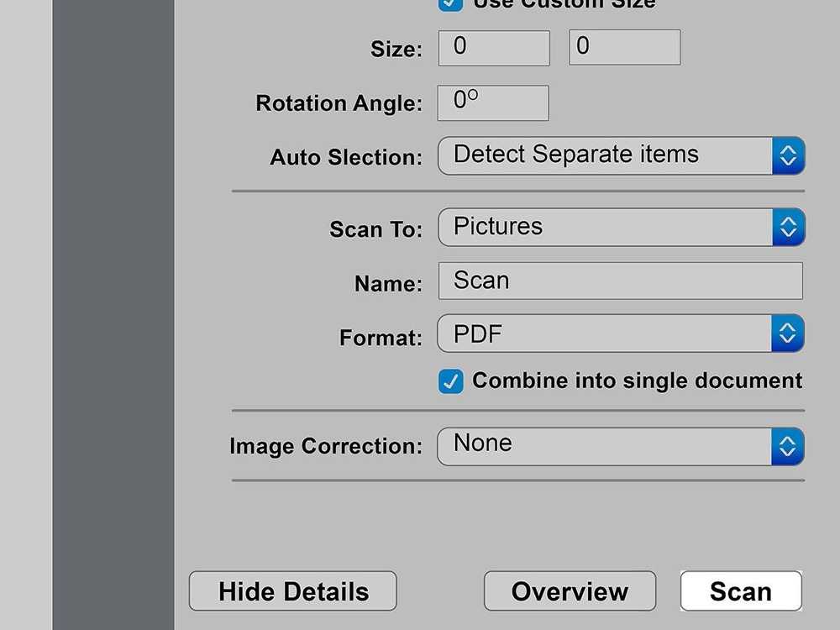
Task: Click the blue arrows on Auto Selection menu
Action: 788,155
